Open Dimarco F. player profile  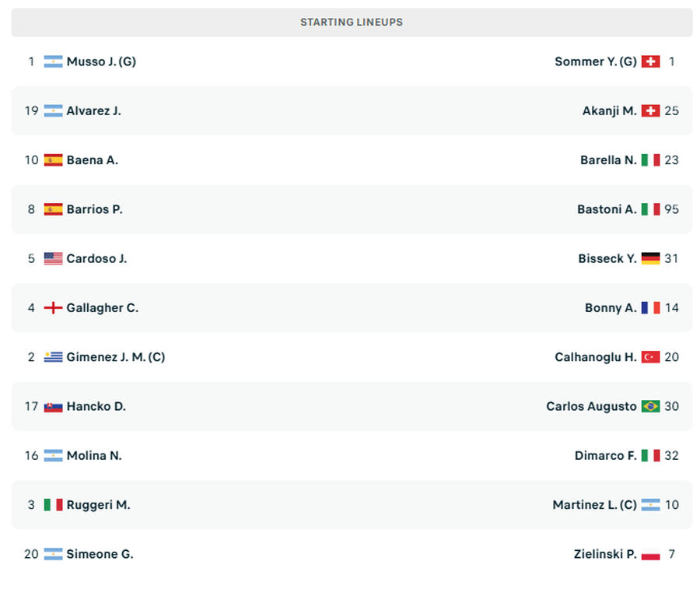[x=605, y=456]
